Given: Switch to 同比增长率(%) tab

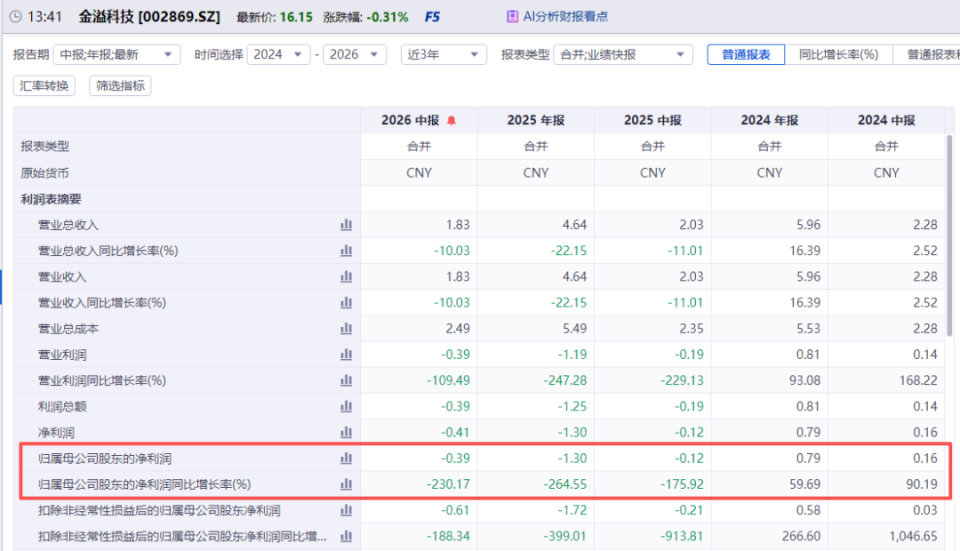Looking at the screenshot, I should pyautogui.click(x=838, y=54).
